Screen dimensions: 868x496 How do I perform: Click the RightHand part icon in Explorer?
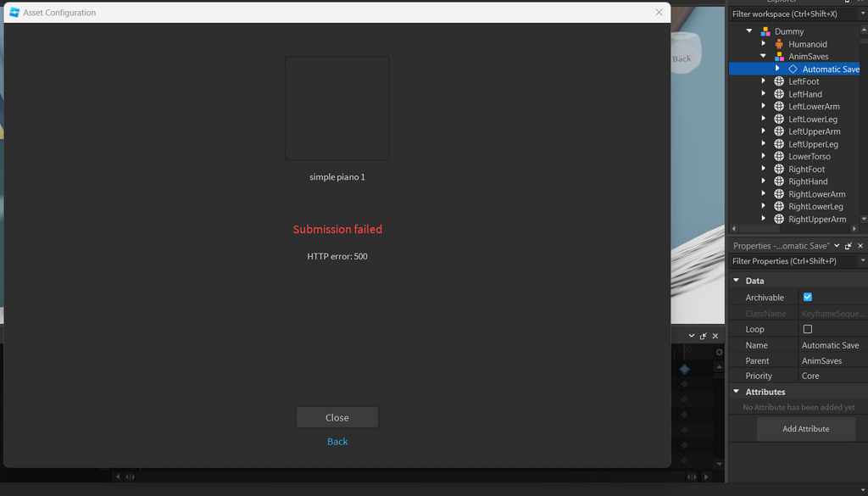(x=778, y=181)
